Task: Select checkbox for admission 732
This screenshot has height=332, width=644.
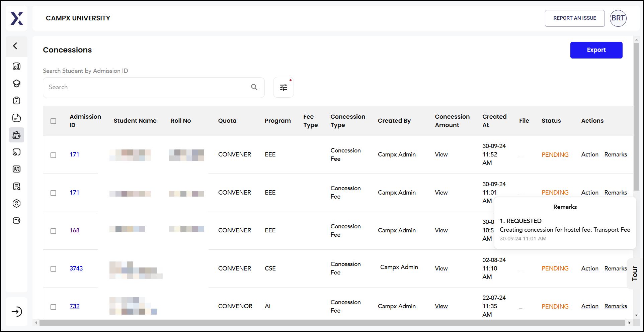Action: (53, 307)
